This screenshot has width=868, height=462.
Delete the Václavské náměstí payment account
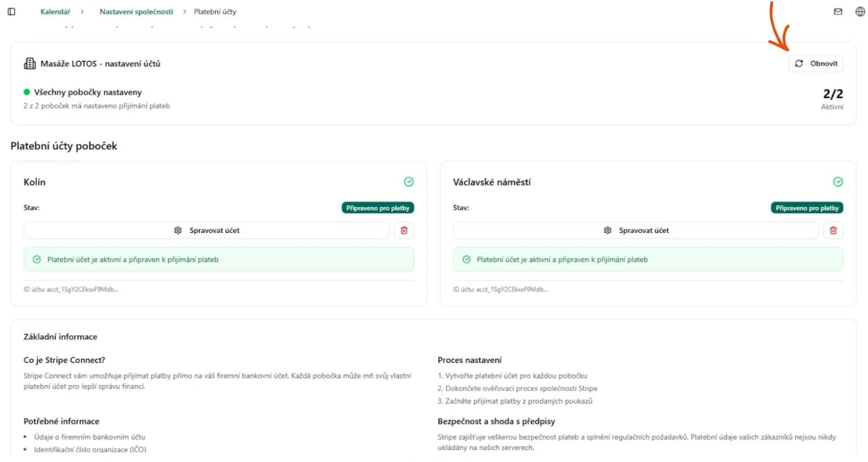[x=833, y=230]
